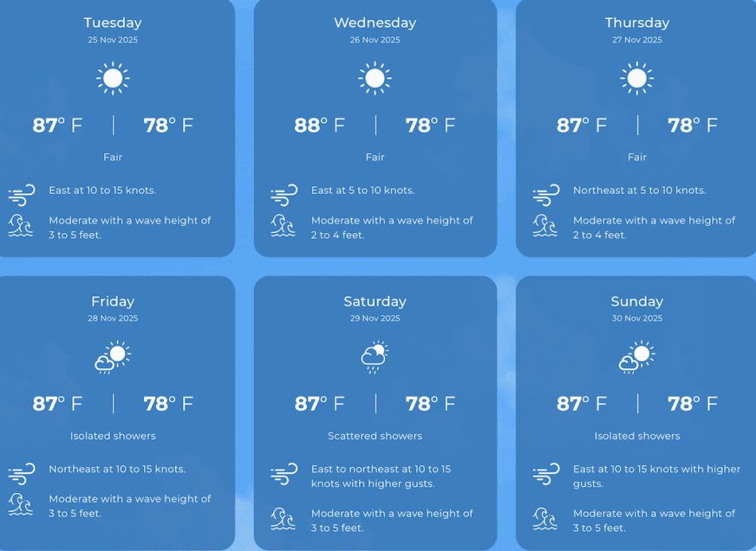The height and width of the screenshot is (551, 756).
Task: Click the Scattered showers text on Saturday
Action: point(375,436)
